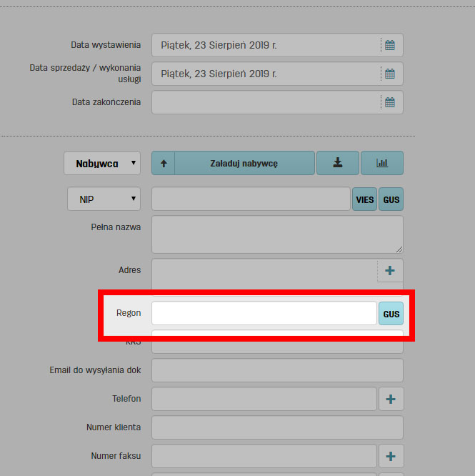This screenshot has width=475, height=476.
Task: Click the download icon button
Action: (337, 163)
